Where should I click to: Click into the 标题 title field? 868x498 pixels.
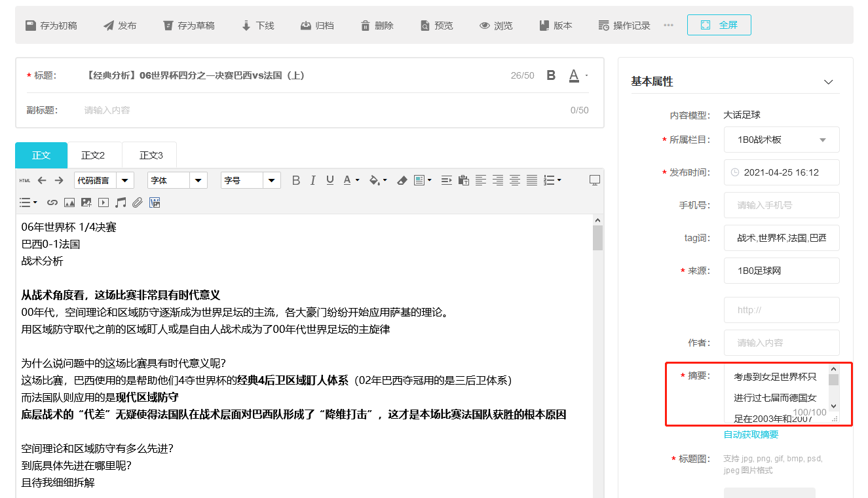coord(295,75)
